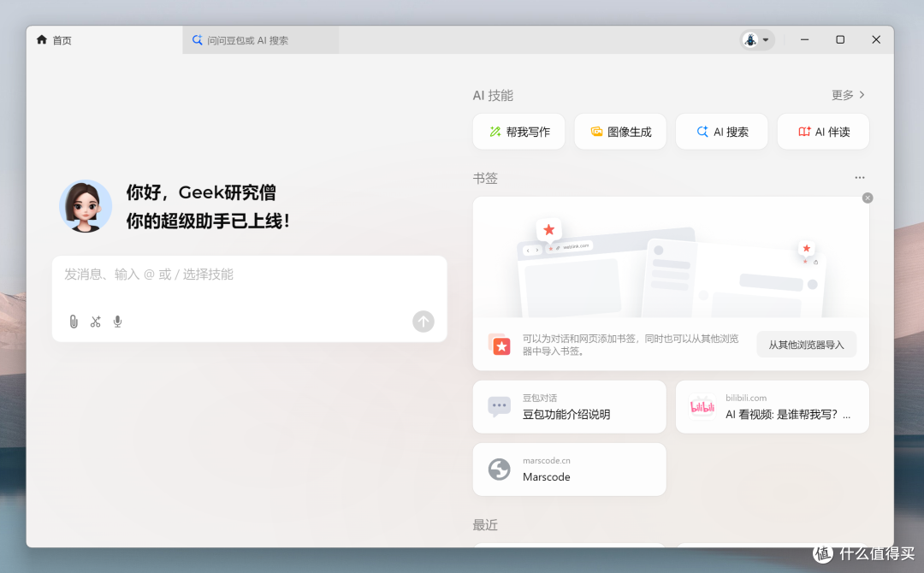Click the home icon in tab bar
This screenshot has width=924, height=573.
[41, 40]
